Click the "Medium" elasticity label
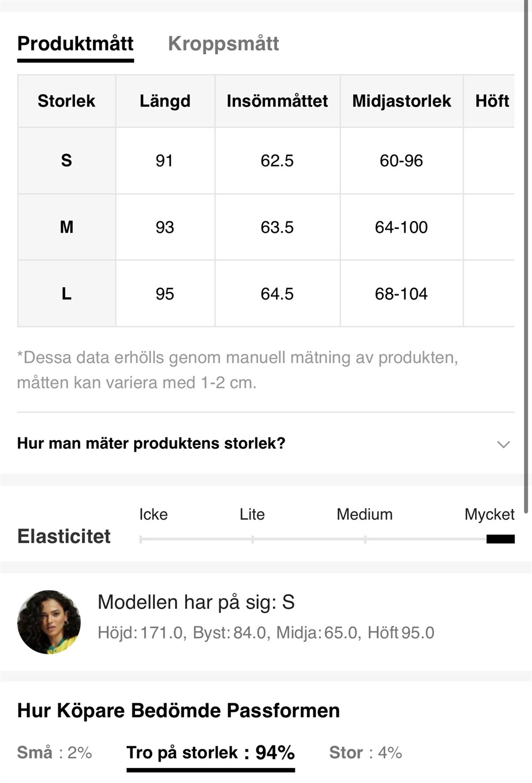532x783 pixels. pyautogui.click(x=364, y=514)
